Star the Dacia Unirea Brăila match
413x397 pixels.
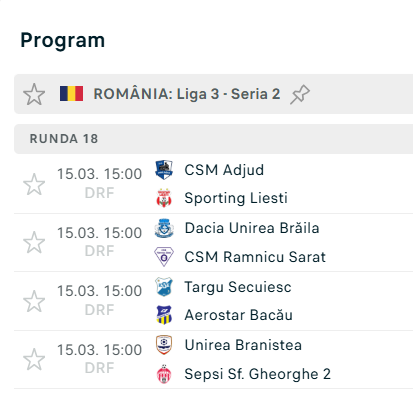coord(34,242)
